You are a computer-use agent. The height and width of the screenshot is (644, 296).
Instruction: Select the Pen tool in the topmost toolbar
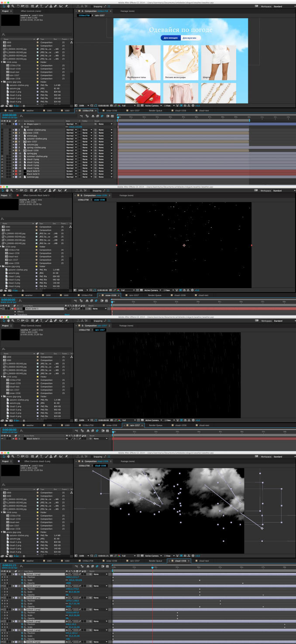point(38,6)
